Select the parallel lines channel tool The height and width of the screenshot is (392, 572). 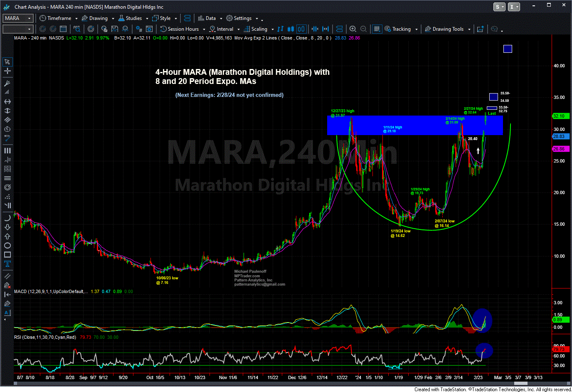(7, 120)
